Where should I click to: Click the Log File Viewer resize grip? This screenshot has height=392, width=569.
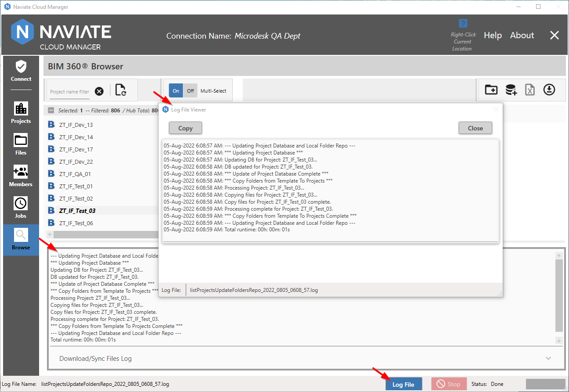coord(500,294)
